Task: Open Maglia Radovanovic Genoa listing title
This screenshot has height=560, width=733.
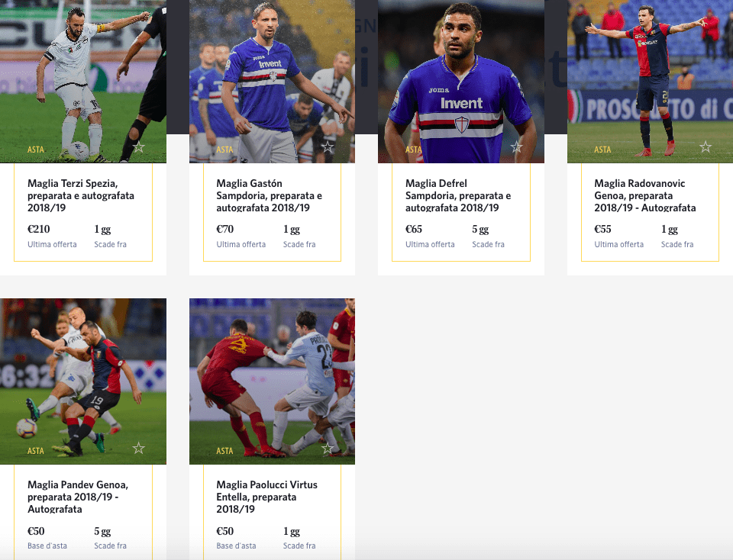Action: (x=645, y=195)
